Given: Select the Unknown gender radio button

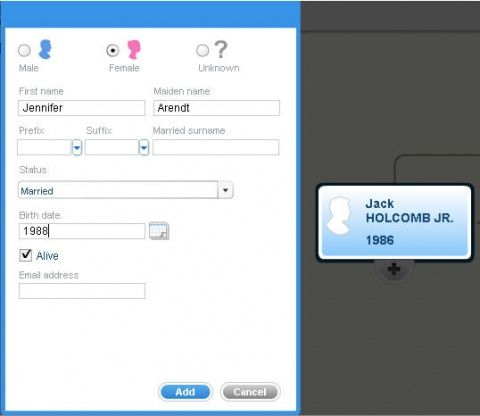Looking at the screenshot, I should (x=202, y=50).
